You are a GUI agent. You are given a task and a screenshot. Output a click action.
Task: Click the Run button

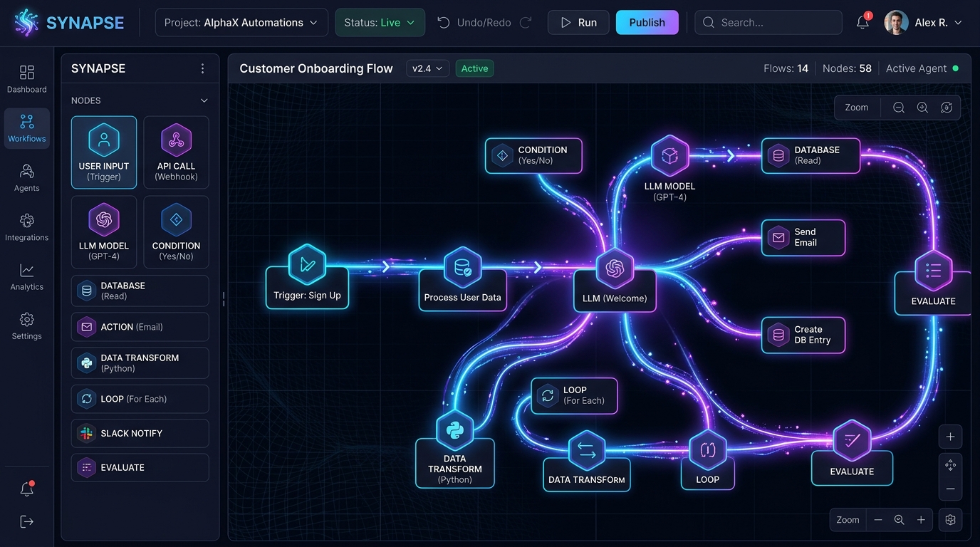578,22
